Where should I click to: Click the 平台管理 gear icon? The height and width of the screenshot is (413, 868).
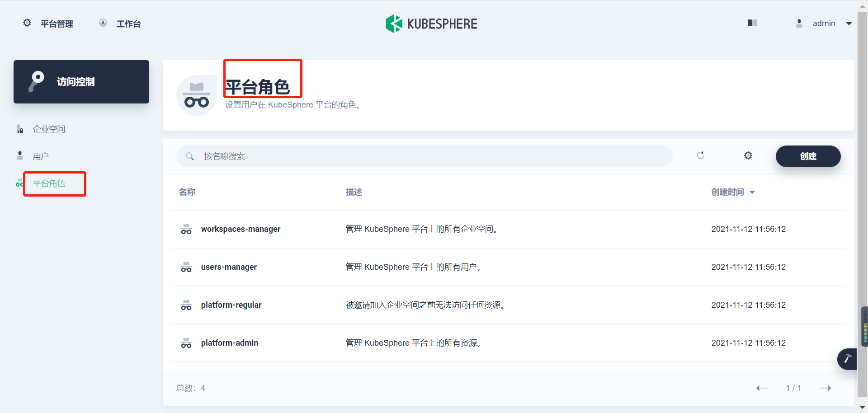pos(27,23)
